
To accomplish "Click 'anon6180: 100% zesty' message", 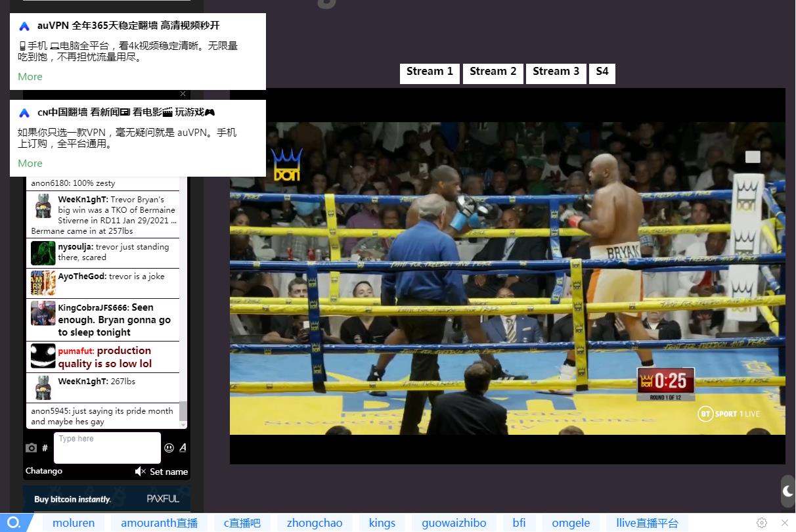I will pyautogui.click(x=73, y=183).
